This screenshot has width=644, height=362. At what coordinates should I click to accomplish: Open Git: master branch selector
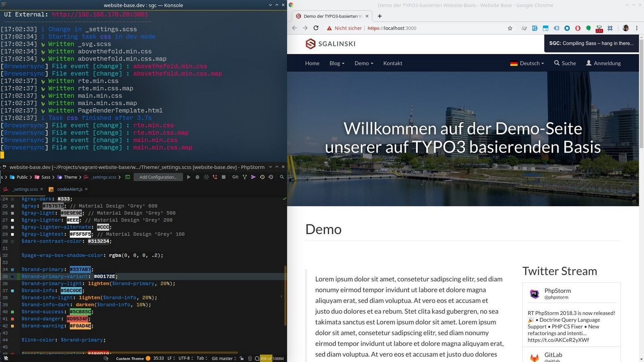pyautogui.click(x=224, y=358)
